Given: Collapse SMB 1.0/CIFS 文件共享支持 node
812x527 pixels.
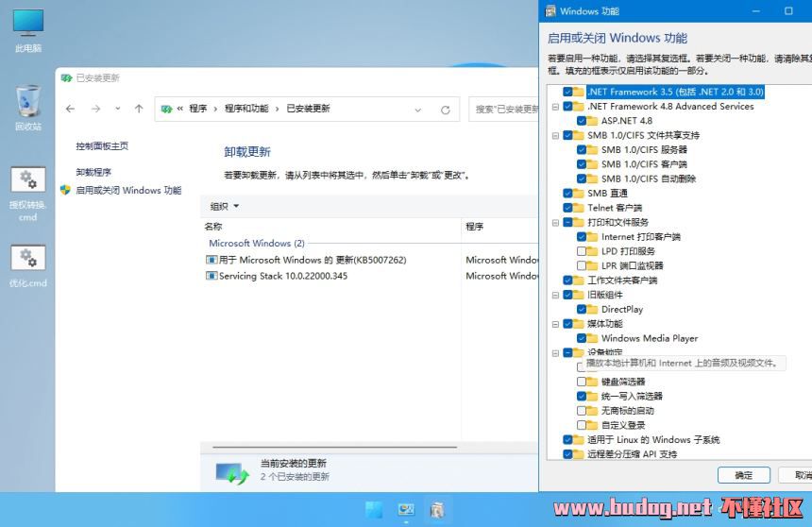Looking at the screenshot, I should tap(556, 136).
